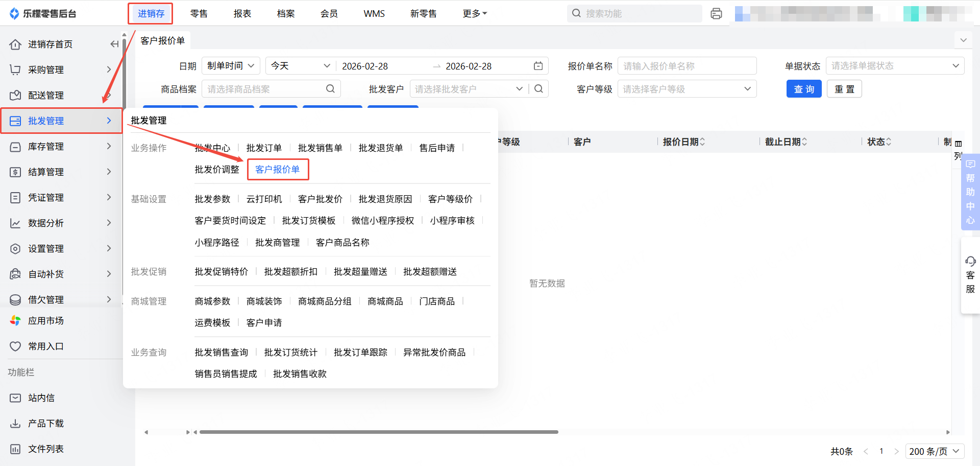980x466 pixels.
Task: Open the 制单时间 date type dropdown
Action: [x=231, y=66]
